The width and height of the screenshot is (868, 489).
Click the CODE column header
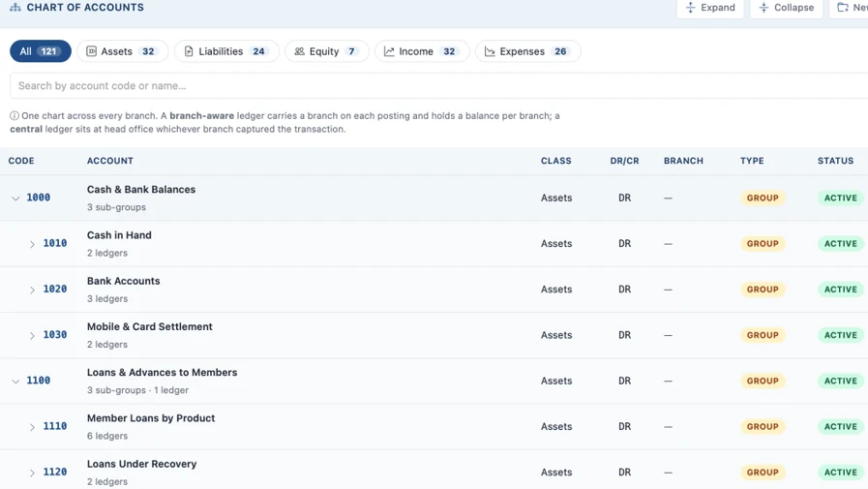coord(21,161)
